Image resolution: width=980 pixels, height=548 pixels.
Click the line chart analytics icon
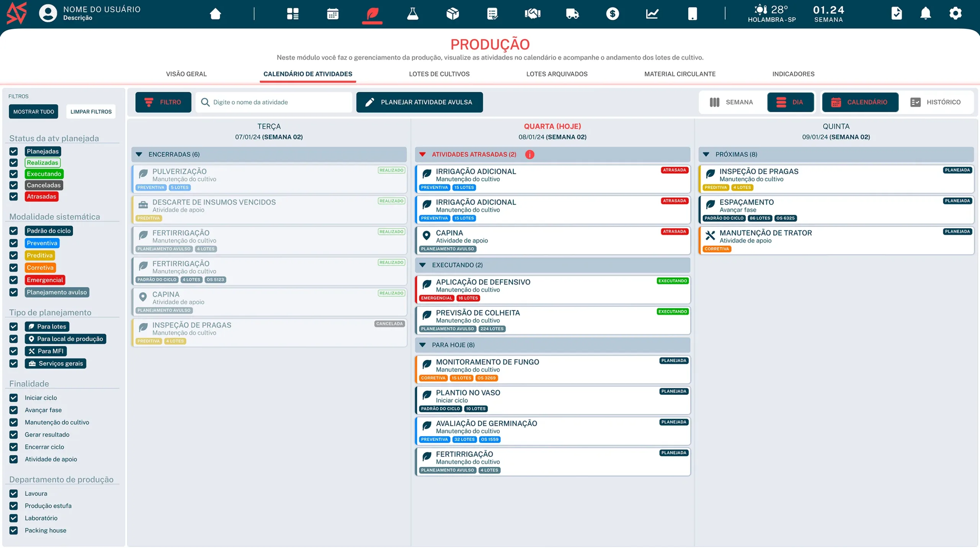(652, 14)
